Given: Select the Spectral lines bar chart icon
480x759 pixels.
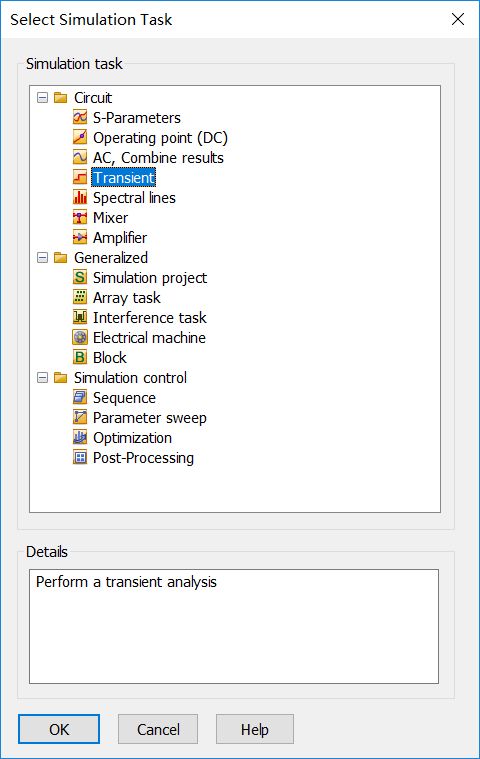Looking at the screenshot, I should tap(80, 197).
